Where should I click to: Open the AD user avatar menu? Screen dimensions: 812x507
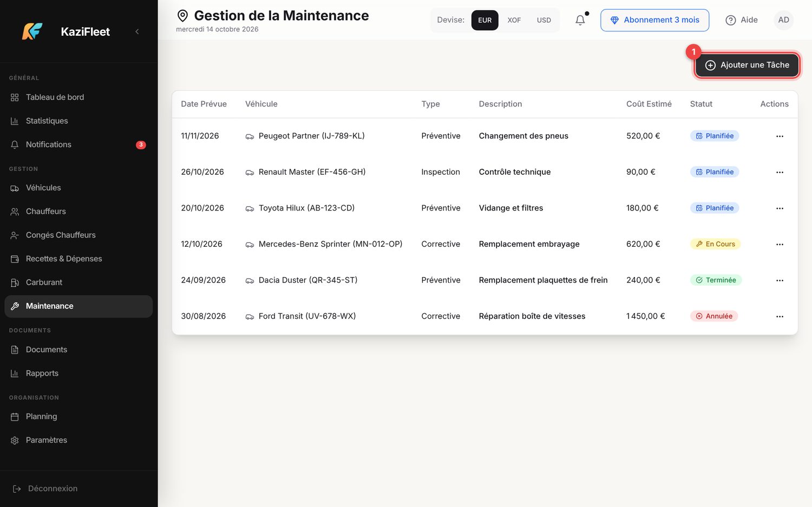[783, 20]
